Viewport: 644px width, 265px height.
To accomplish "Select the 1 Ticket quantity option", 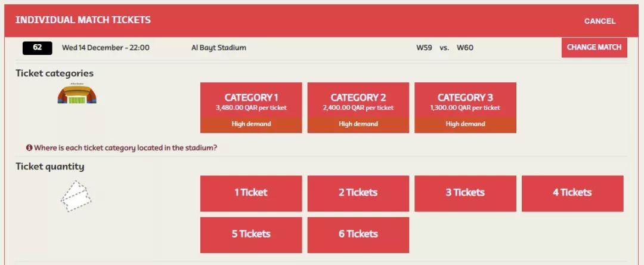I will 251,193.
